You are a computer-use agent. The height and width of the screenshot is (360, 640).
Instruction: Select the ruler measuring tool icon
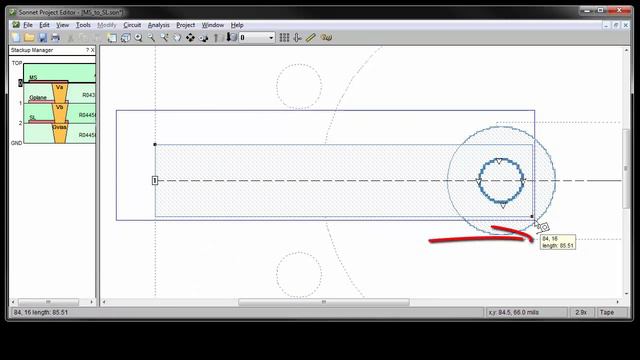coord(311,38)
